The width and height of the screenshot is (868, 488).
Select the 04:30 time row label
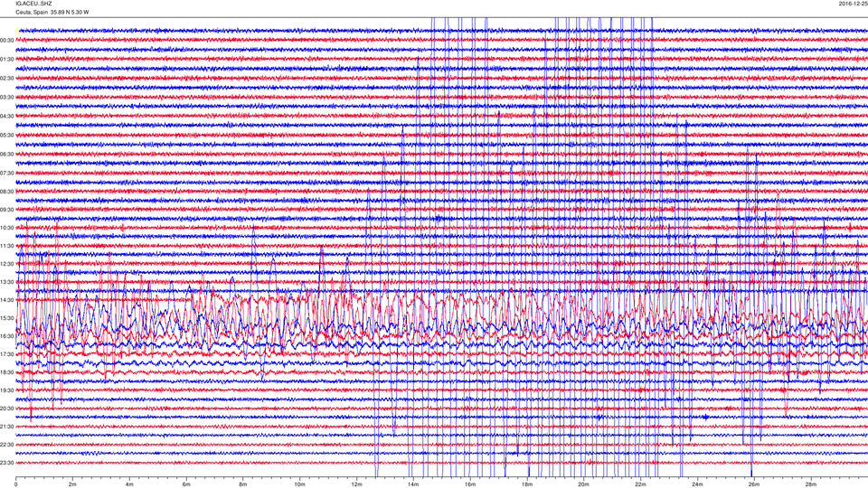(7, 117)
